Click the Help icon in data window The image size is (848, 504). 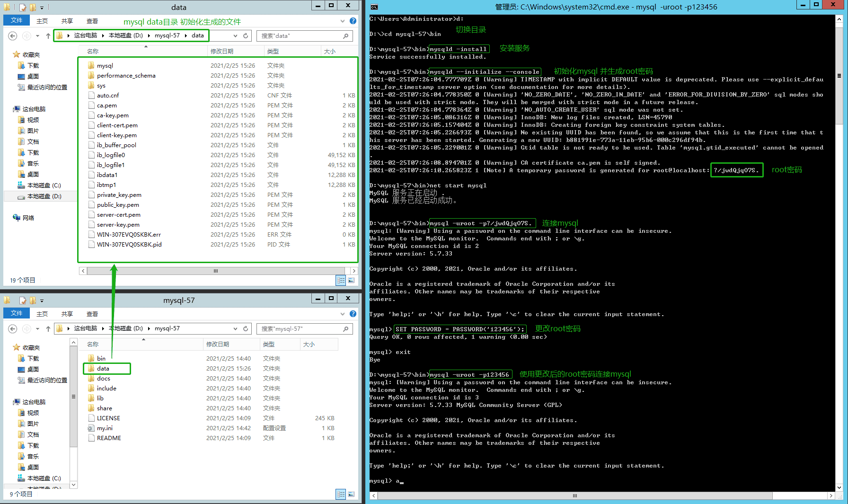(353, 21)
